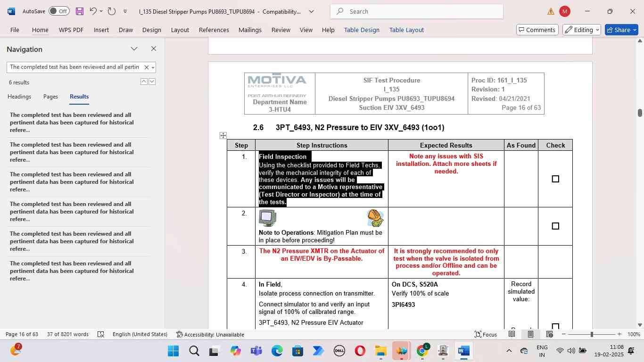Screen dimensions: 644x362
Task: Open the References tab
Action: [214, 30]
